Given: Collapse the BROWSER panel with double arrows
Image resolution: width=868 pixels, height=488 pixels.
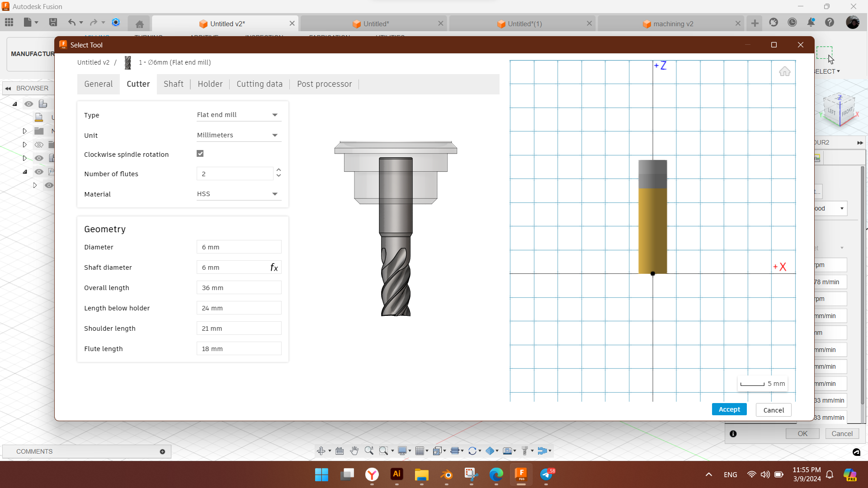Looking at the screenshot, I should pyautogui.click(x=8, y=89).
